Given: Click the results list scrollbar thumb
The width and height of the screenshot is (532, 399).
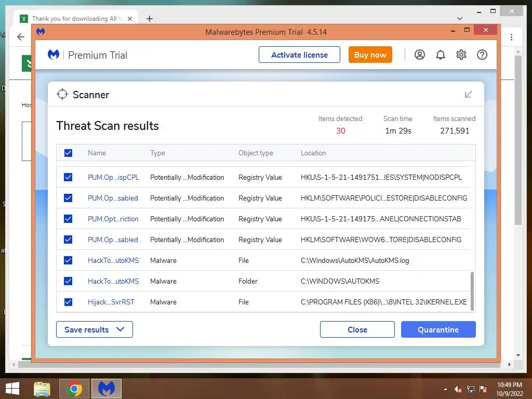Looking at the screenshot, I should [472, 291].
